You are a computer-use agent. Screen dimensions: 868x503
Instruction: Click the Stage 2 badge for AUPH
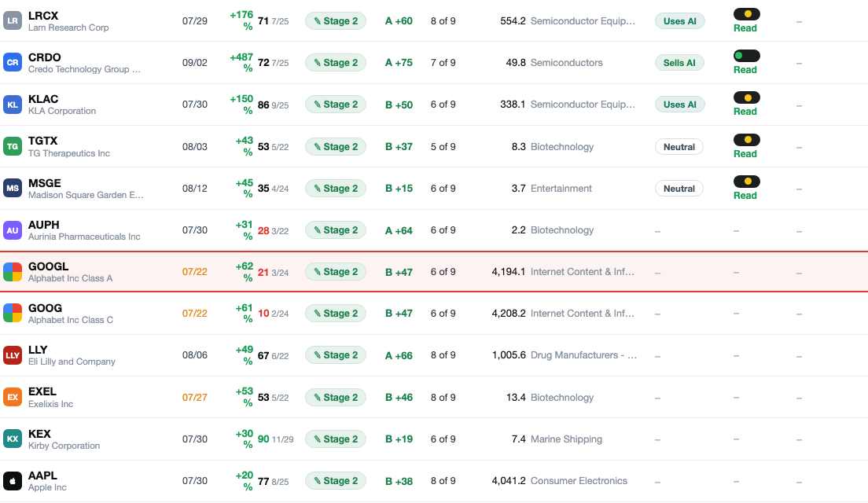(x=336, y=230)
